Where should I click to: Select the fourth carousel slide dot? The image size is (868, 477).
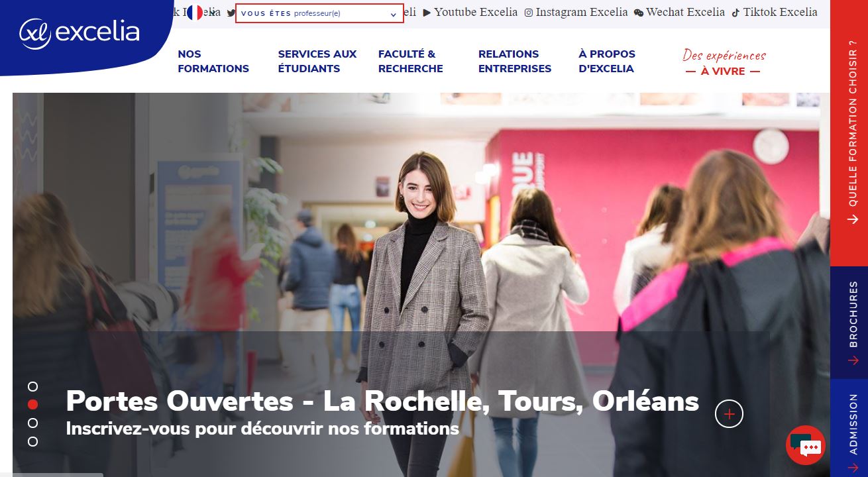32,441
